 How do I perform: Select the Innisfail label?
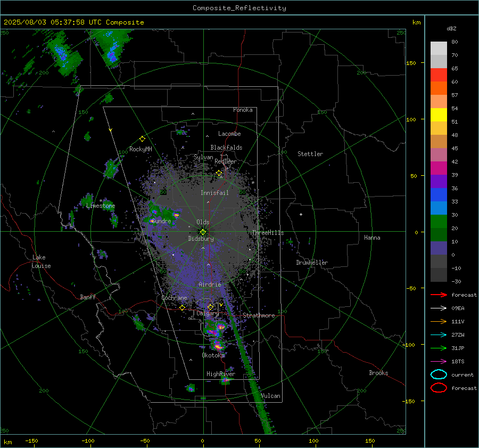pos(214,193)
